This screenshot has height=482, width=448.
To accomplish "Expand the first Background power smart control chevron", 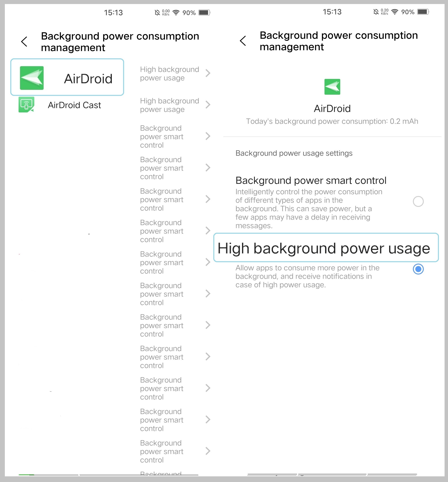I will click(208, 136).
